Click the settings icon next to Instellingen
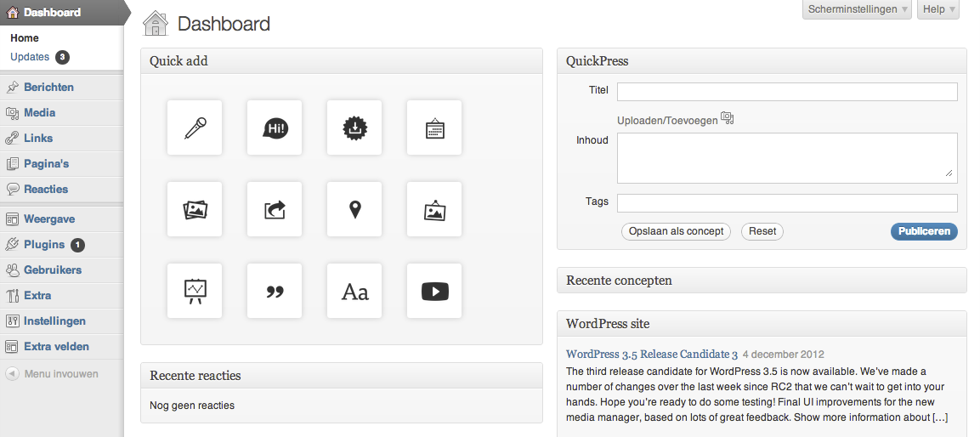 pyautogui.click(x=13, y=321)
